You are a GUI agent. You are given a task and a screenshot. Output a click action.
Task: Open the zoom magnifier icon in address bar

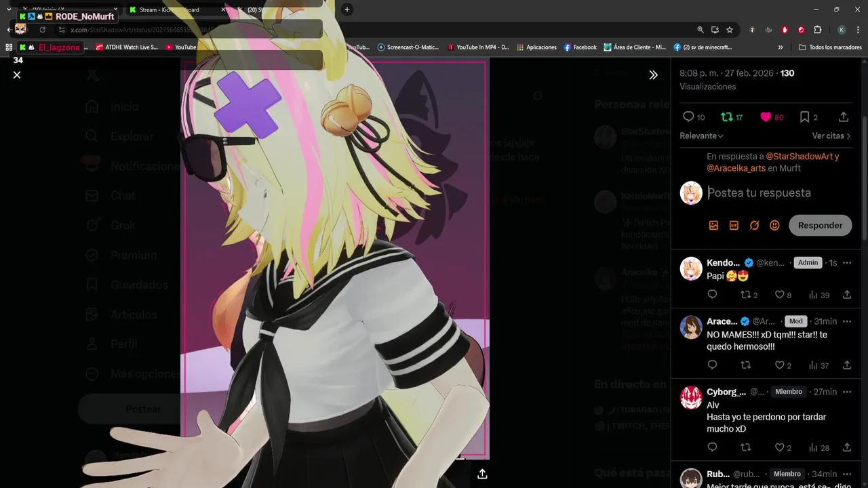701,30
